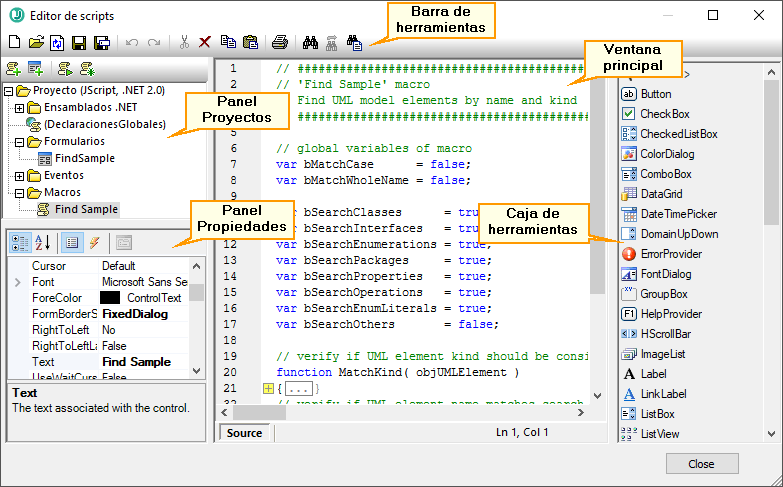
Task: Toggle the Categorized view in properties panel
Action: pos(20,242)
